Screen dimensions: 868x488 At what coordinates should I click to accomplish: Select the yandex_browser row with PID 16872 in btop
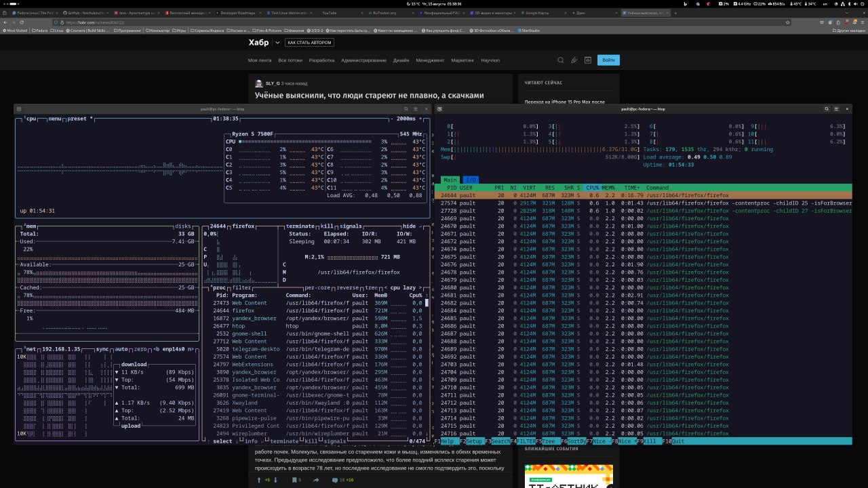tap(319, 319)
